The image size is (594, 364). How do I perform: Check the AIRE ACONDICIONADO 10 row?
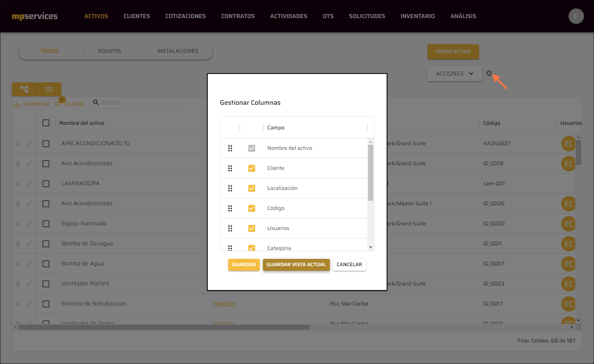[46, 144]
